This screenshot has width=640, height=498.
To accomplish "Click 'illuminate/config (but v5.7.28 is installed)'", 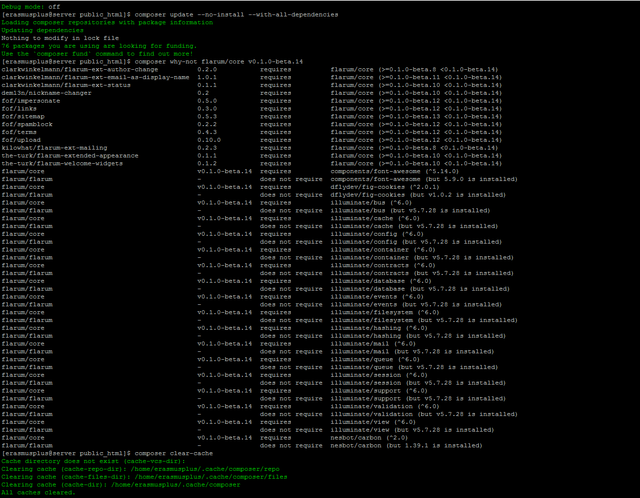I will pyautogui.click(x=416, y=242).
